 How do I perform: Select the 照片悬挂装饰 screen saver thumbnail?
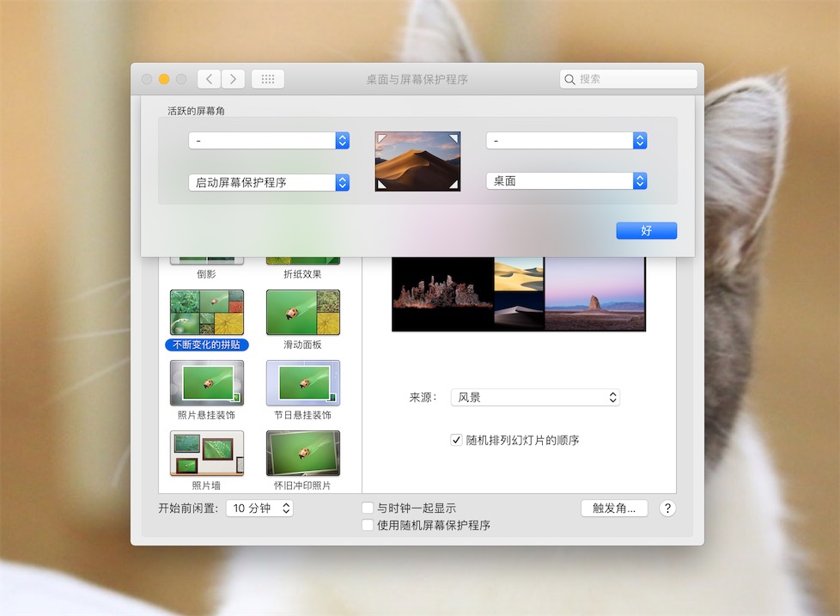(x=207, y=382)
